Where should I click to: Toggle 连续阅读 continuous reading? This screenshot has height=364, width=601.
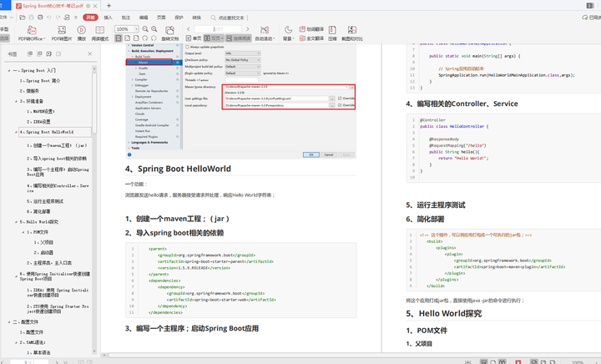238,38
